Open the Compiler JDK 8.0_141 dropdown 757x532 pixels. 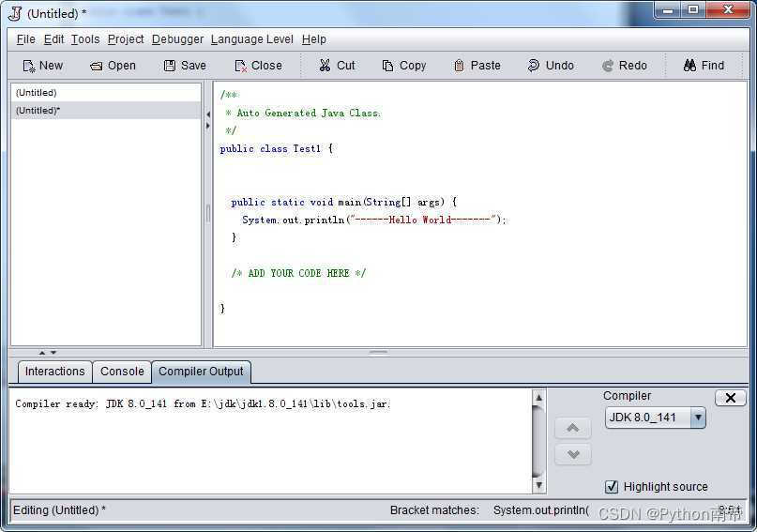click(655, 418)
